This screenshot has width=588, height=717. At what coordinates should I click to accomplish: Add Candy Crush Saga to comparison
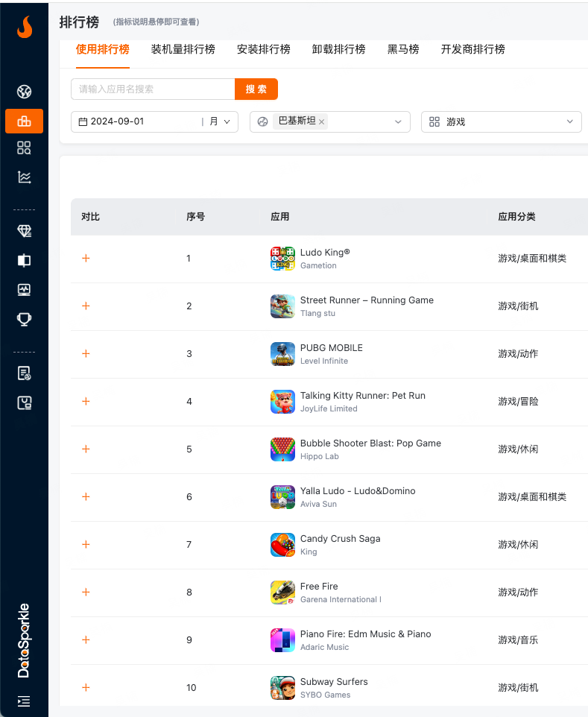86,545
